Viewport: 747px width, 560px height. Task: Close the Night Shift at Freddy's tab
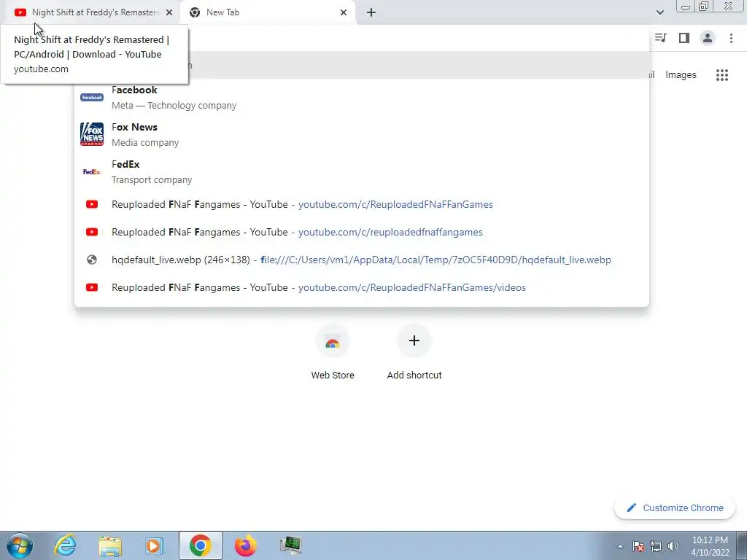coord(169,12)
